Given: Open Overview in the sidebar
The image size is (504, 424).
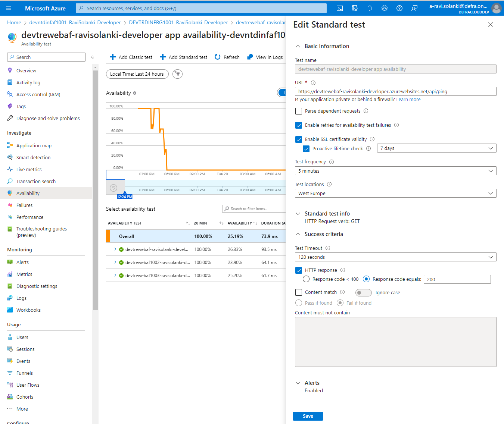Looking at the screenshot, I should [26, 70].
